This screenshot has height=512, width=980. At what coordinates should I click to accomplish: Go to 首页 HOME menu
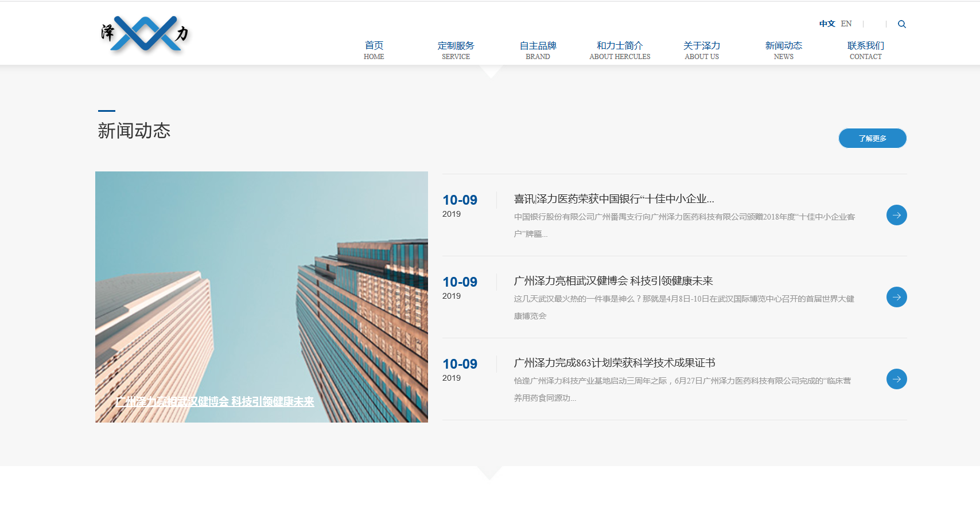374,50
